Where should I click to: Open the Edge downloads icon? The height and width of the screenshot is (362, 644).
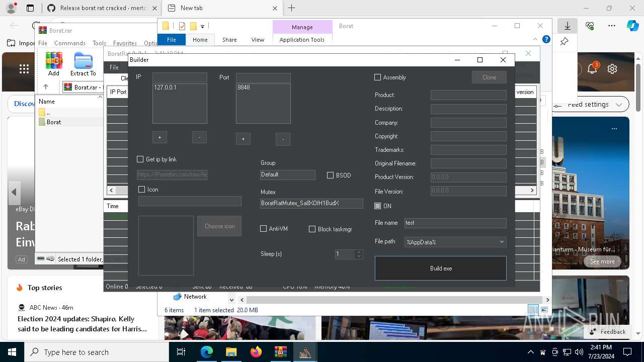point(567,26)
